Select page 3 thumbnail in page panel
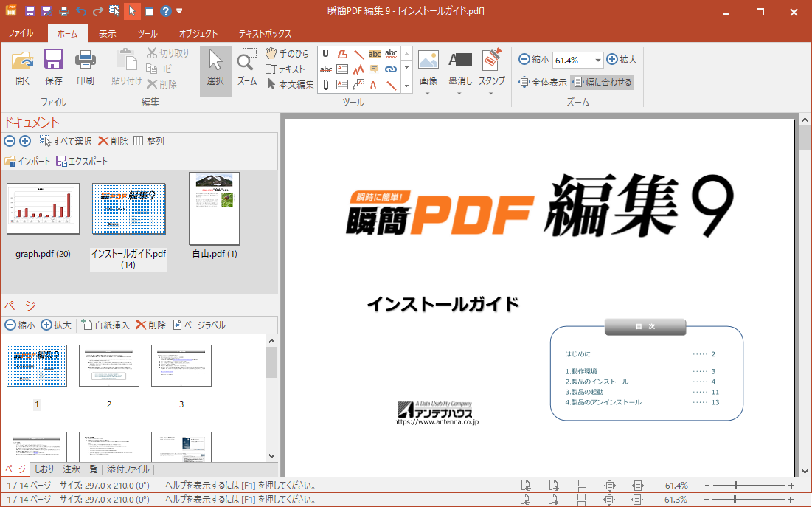Screen dimensions: 812x507 tap(181, 365)
